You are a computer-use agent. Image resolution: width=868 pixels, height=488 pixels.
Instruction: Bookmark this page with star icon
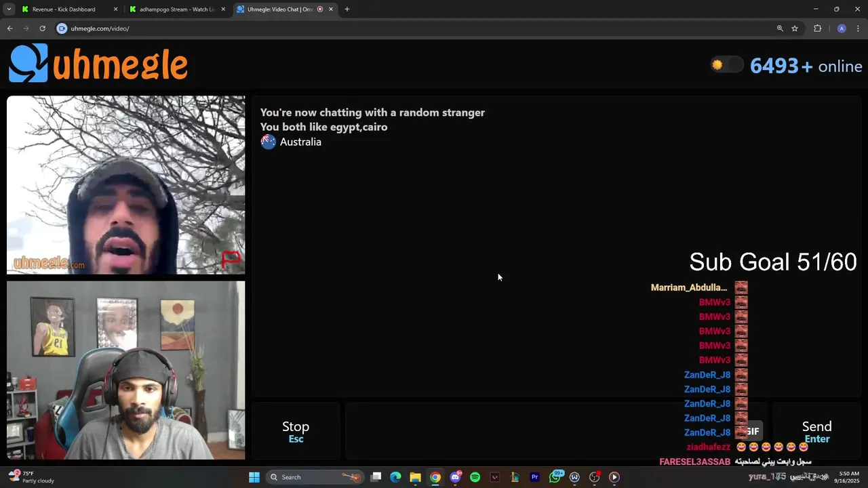click(x=795, y=28)
